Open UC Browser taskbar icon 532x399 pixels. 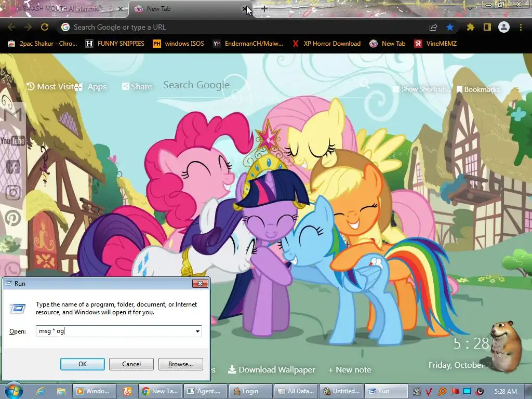pyautogui.click(x=127, y=391)
